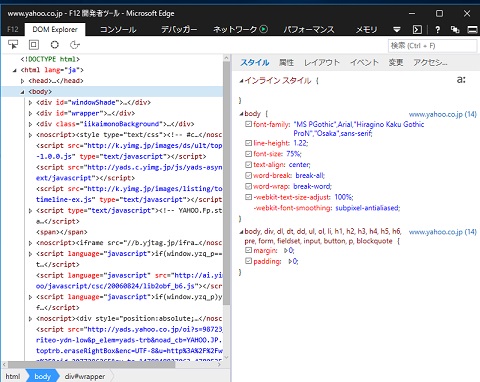
Task: Click the network recording play indicator icon
Action: pos(264,29)
